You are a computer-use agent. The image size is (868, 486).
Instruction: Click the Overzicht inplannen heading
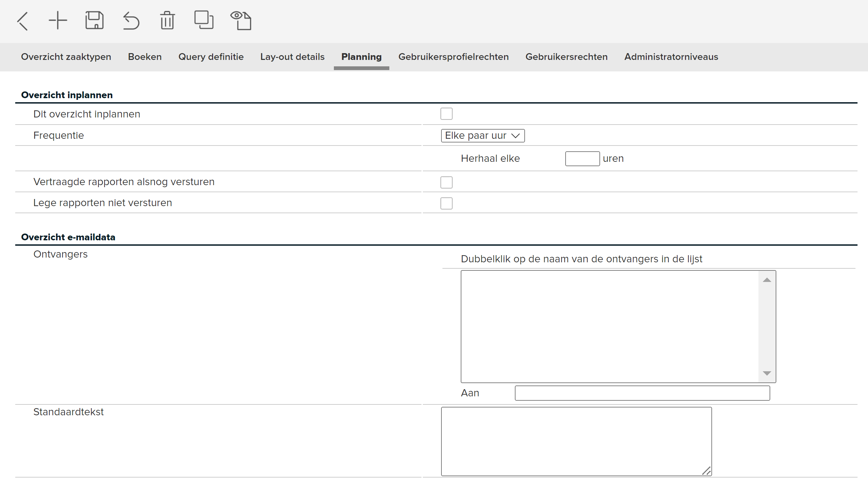[x=67, y=95]
